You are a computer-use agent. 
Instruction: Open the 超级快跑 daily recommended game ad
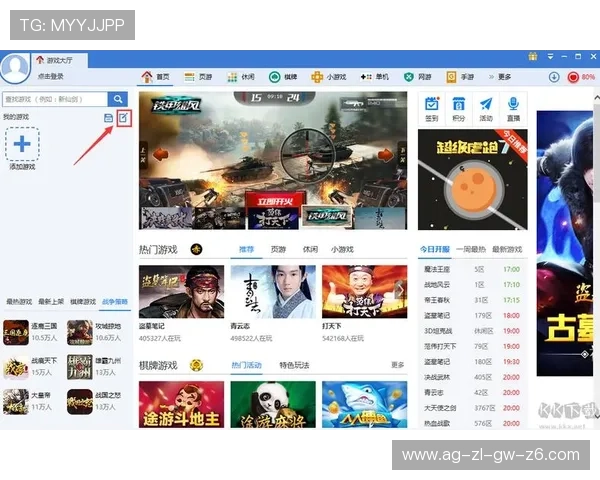point(473,179)
